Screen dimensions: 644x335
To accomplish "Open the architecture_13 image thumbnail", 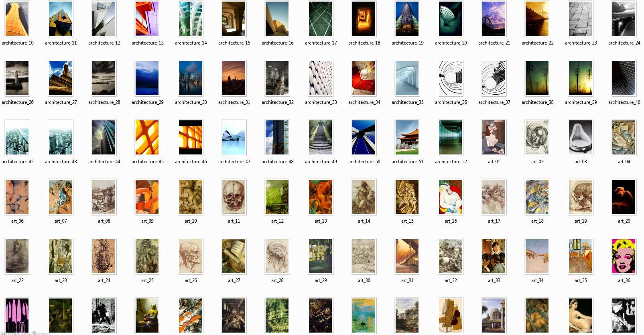I will 147,19.
